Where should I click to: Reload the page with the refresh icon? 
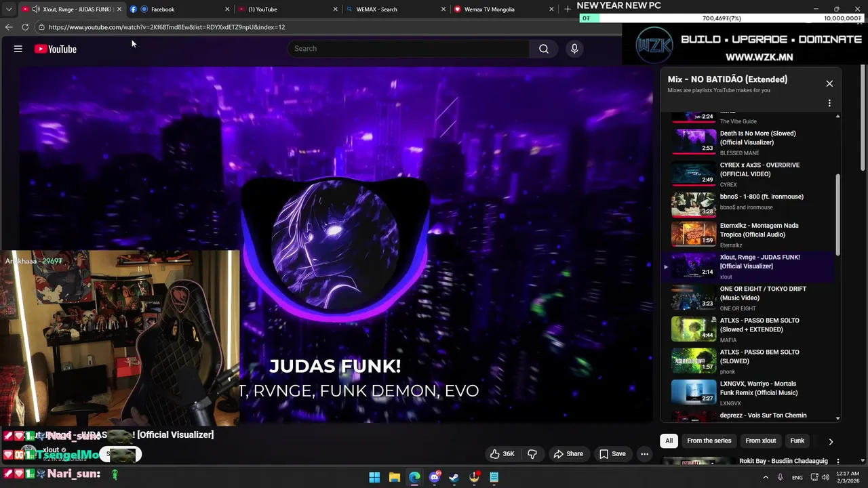25,27
